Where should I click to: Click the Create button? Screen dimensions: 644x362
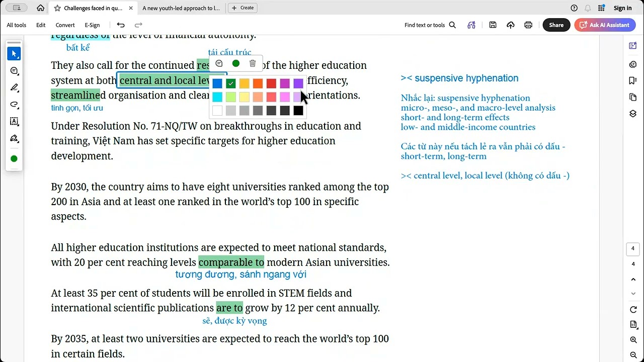[243, 8]
